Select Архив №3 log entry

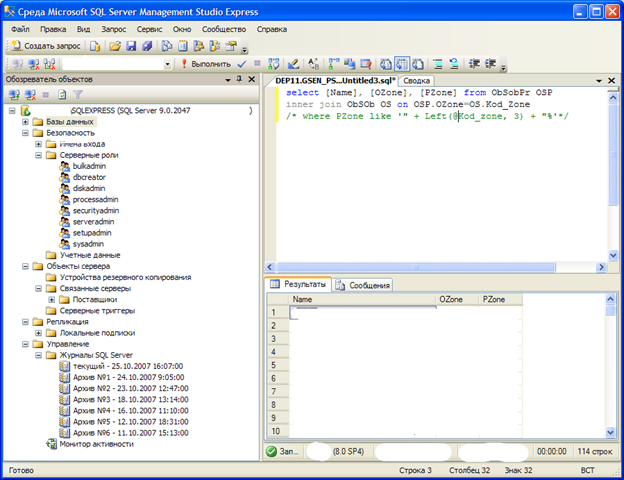(131, 399)
